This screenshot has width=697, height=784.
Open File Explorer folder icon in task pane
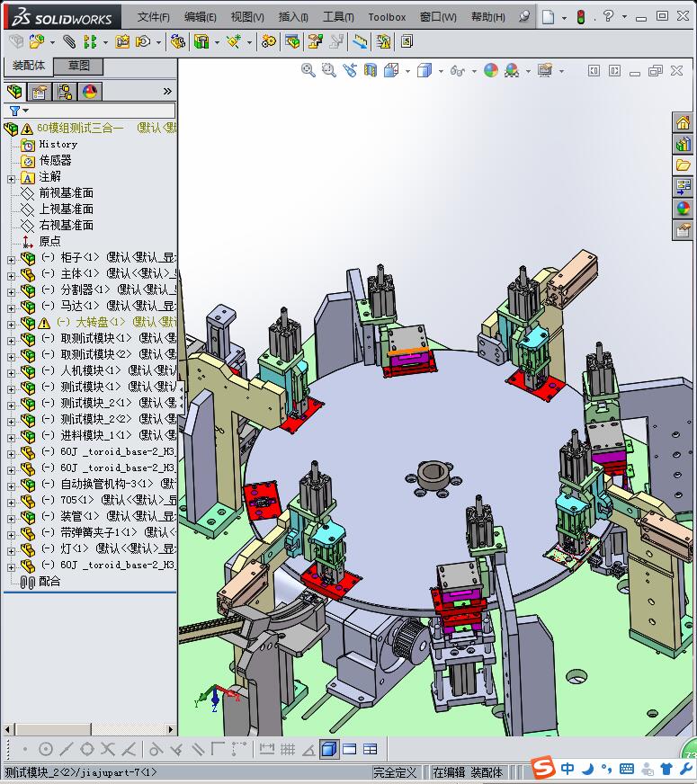point(683,165)
